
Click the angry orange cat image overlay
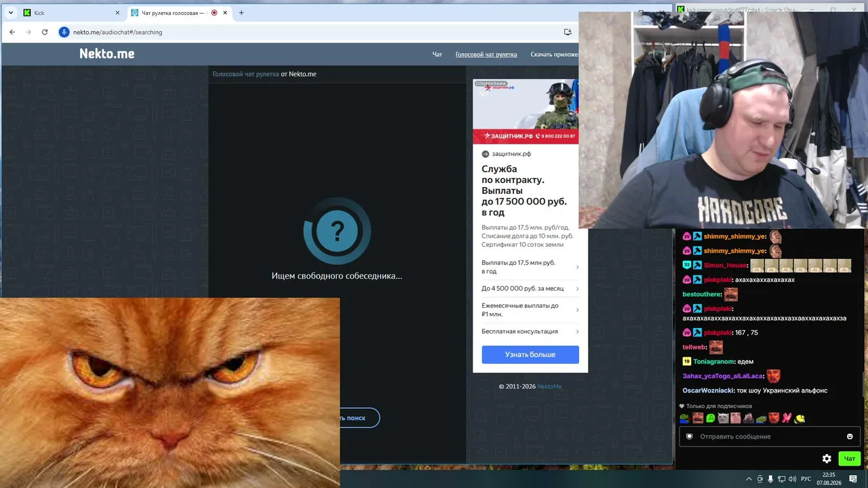click(170, 392)
